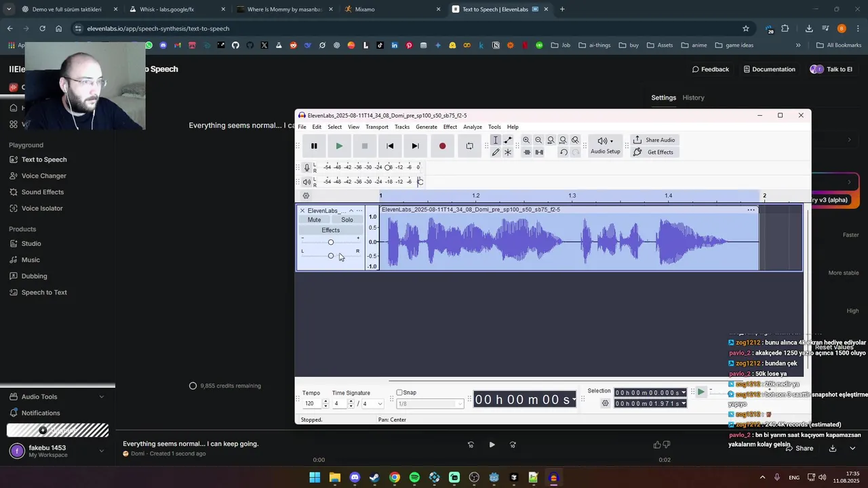Viewport: 868px width, 488px height.
Task: Expand Audio Tools in ElevenLabs sidebar
Action: (x=58, y=396)
